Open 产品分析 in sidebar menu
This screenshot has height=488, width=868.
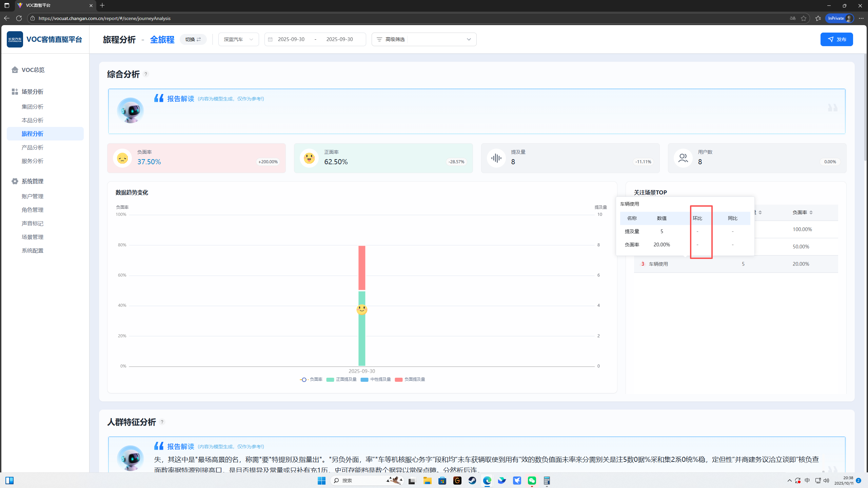(x=33, y=147)
